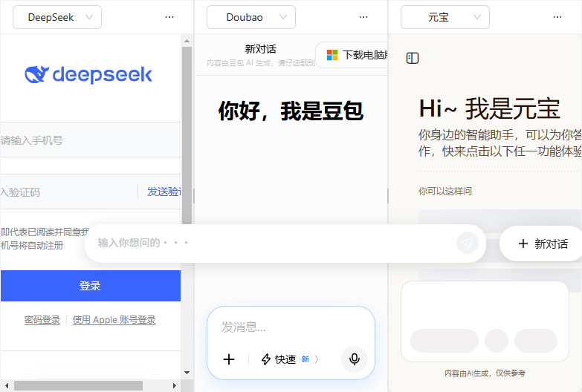The width and height of the screenshot is (582, 392).
Task: Click the deepseek whale logo
Action: pyautogui.click(x=36, y=74)
